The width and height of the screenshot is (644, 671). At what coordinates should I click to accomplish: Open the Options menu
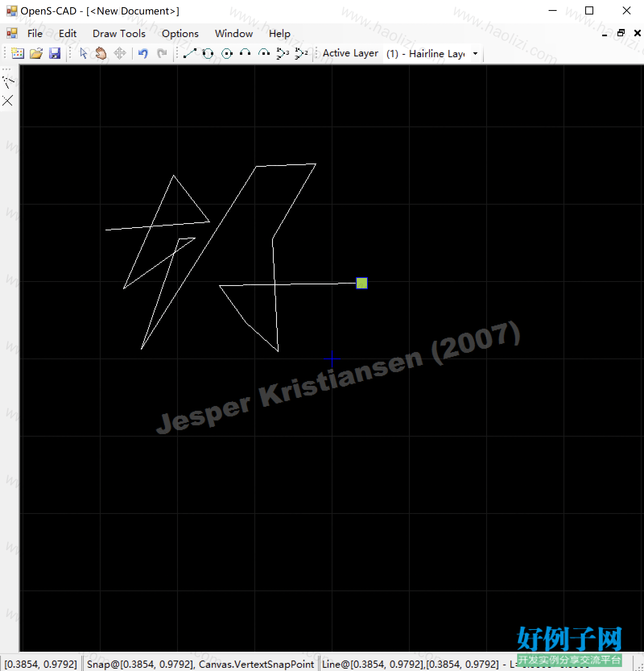coord(180,33)
